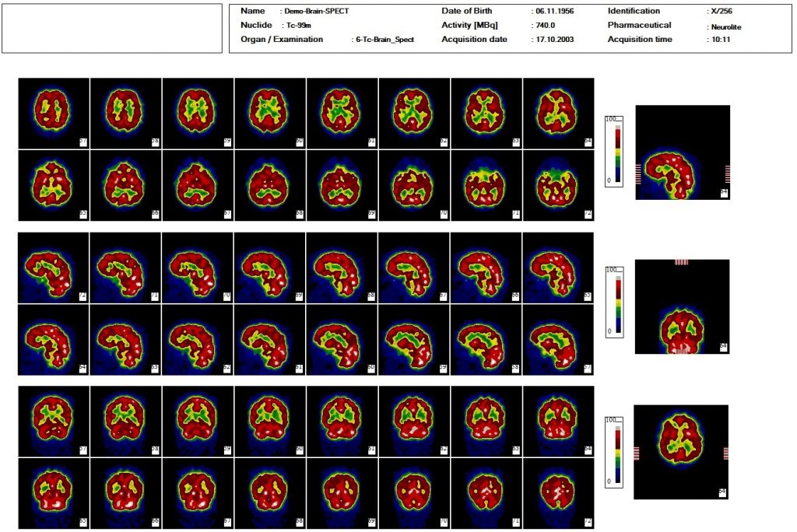Click the top color scale bar
Screen dimensions: 797x532
(x=616, y=156)
